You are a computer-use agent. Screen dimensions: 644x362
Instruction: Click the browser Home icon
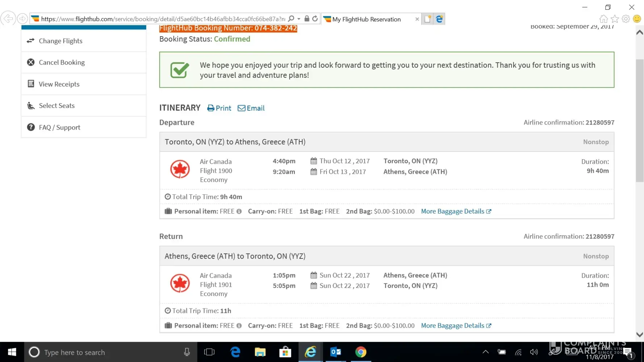click(x=603, y=19)
